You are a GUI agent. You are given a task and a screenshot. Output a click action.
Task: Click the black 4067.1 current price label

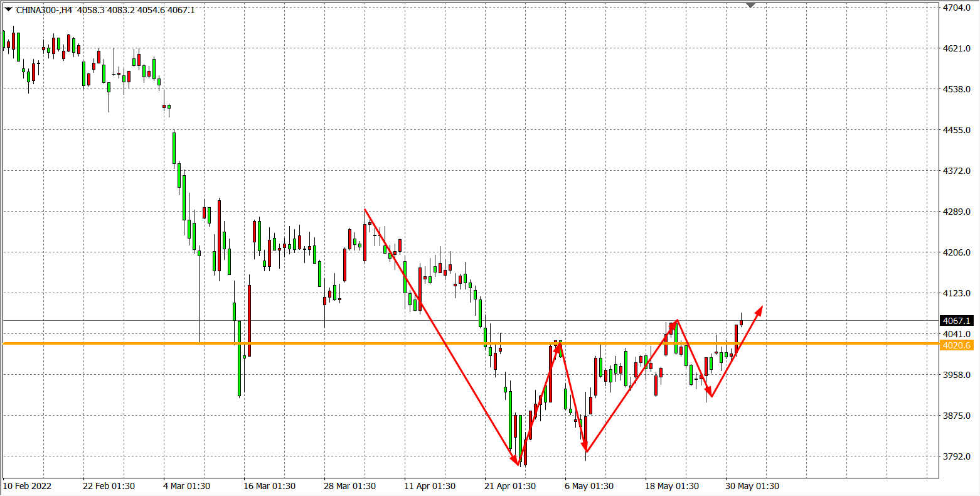pos(957,320)
